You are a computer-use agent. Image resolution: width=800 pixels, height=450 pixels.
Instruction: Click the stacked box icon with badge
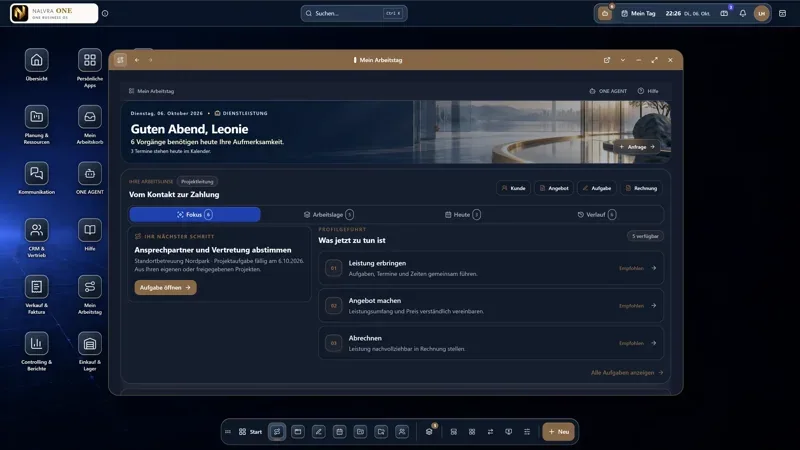point(429,432)
